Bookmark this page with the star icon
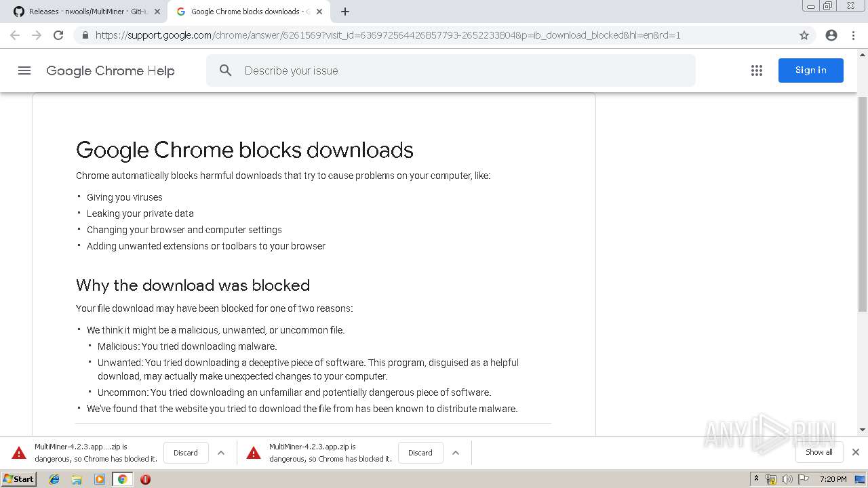 (804, 35)
